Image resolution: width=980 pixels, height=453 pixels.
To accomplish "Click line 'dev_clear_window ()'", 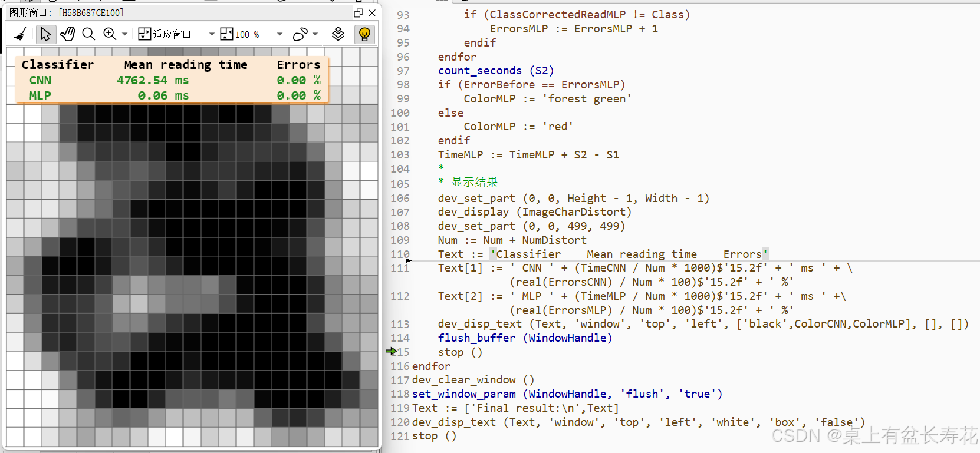I will pyautogui.click(x=473, y=380).
